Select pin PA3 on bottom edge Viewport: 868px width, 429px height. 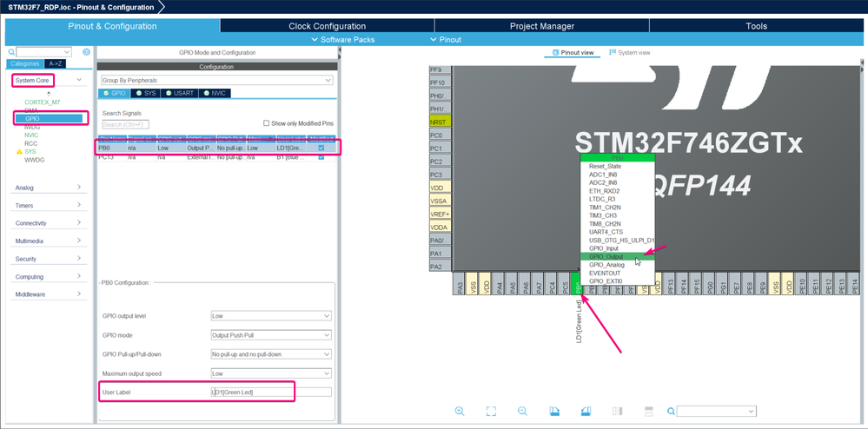(x=459, y=283)
